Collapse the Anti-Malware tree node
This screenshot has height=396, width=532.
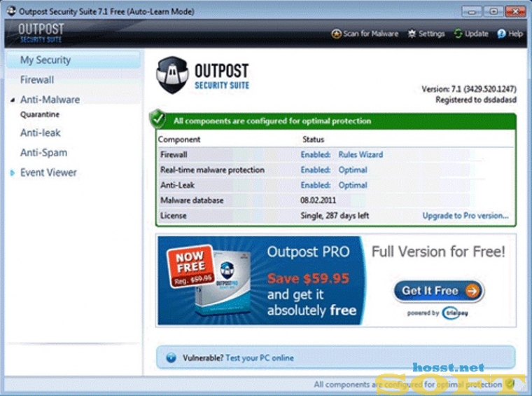click(13, 100)
